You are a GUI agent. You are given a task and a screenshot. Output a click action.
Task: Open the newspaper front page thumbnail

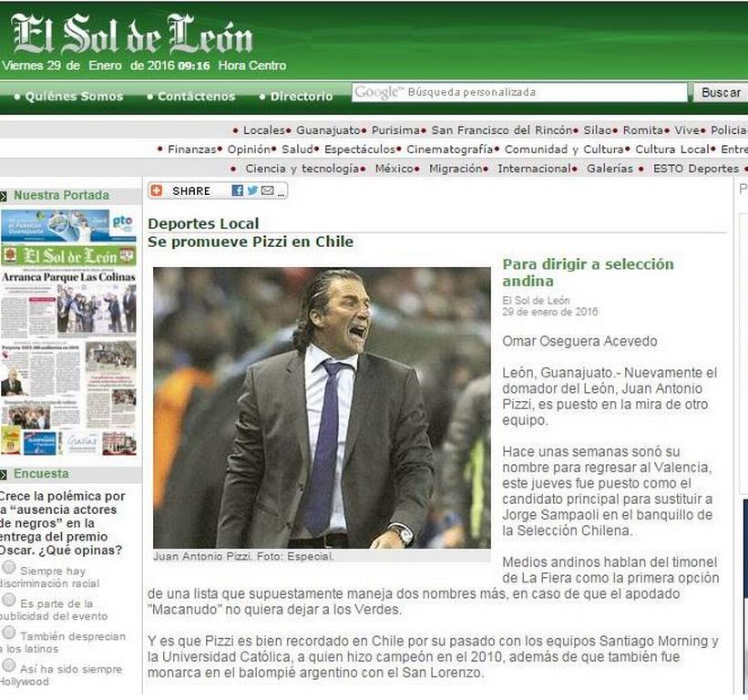pyautogui.click(x=68, y=333)
